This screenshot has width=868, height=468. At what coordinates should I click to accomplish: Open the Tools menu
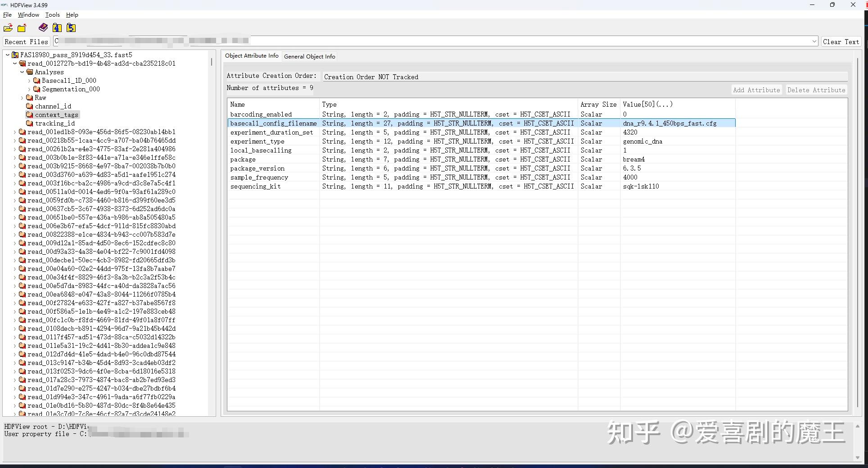[52, 14]
